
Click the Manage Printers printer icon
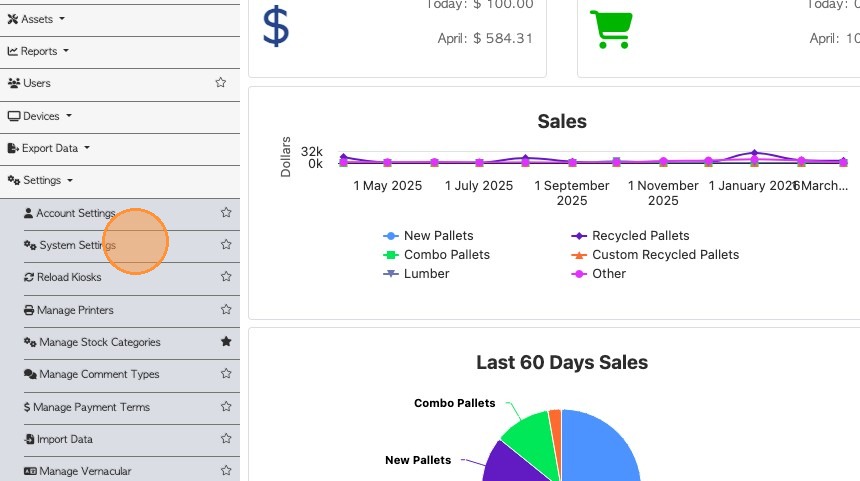[x=29, y=310]
